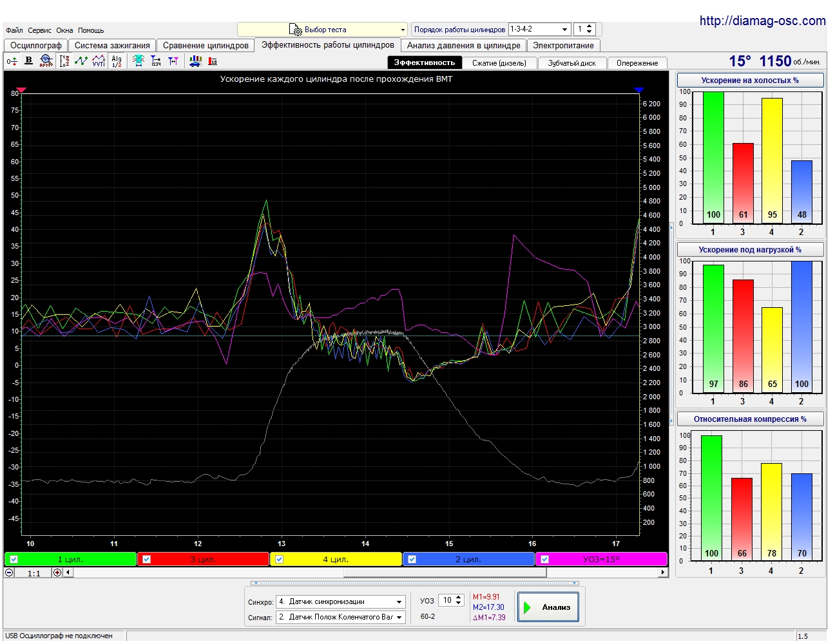Screen dimensions: 835x644
Task: Open the Окна menu
Action: pos(64,30)
